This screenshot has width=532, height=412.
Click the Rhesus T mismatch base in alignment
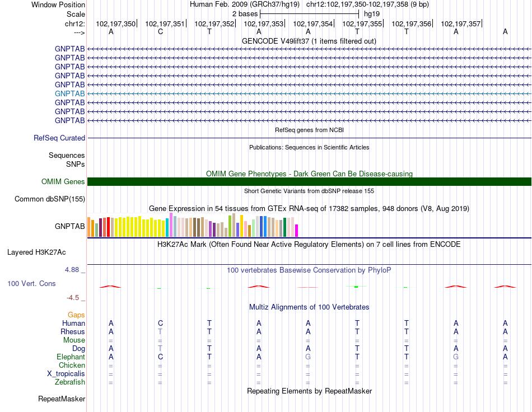[x=160, y=331]
